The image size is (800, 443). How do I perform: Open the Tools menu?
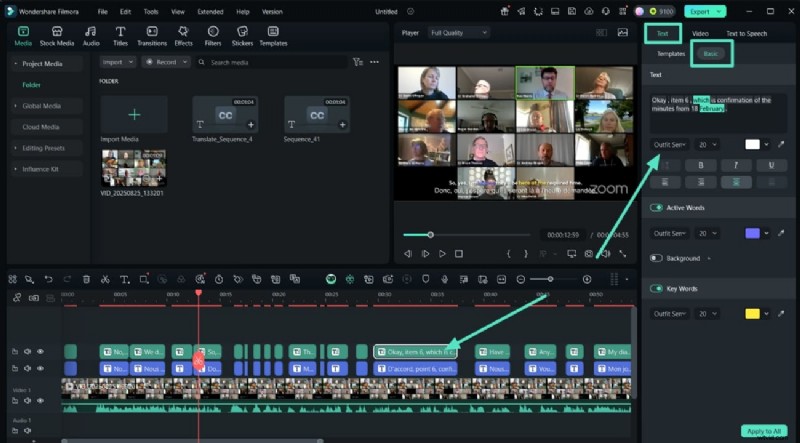[150, 12]
